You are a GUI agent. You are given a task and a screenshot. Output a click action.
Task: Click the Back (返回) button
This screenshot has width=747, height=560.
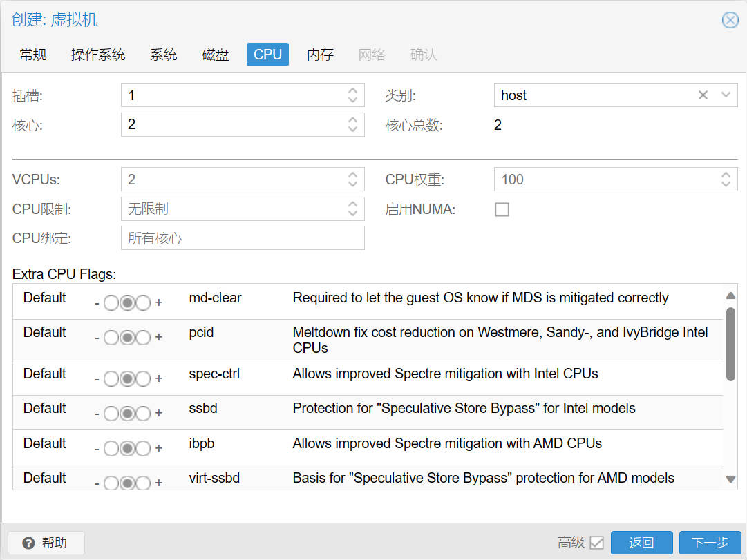click(x=642, y=543)
